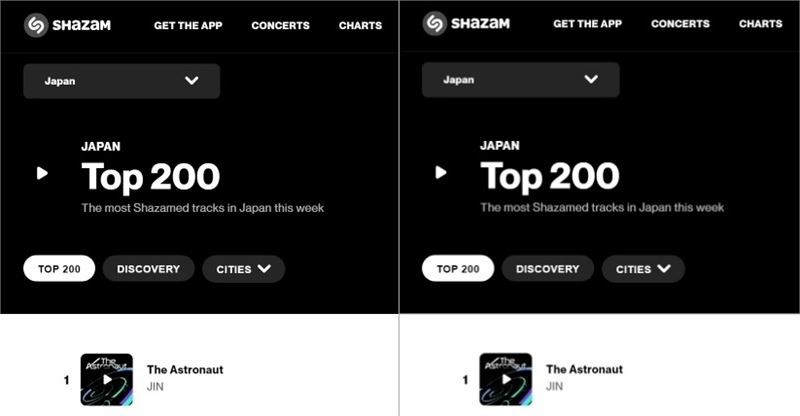The image size is (800, 416).
Task: Switch to Discovery tab in right panel
Action: click(x=547, y=269)
